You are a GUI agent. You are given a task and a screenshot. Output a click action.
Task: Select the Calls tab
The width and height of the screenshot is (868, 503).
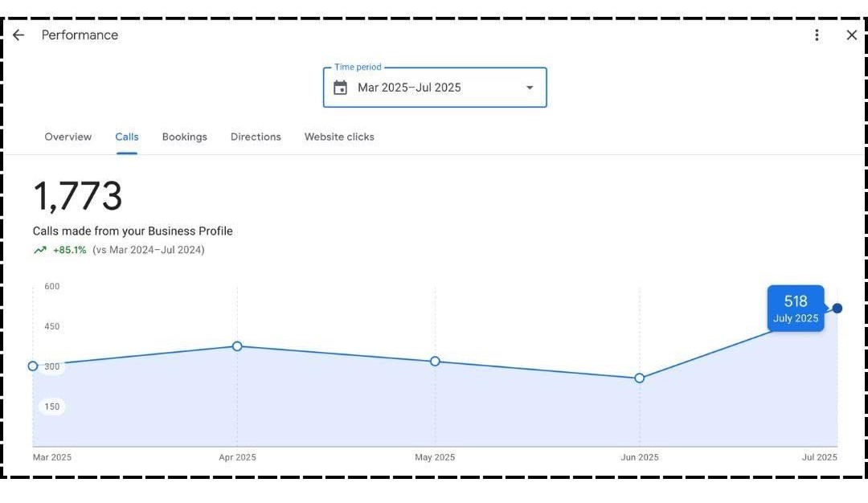127,137
